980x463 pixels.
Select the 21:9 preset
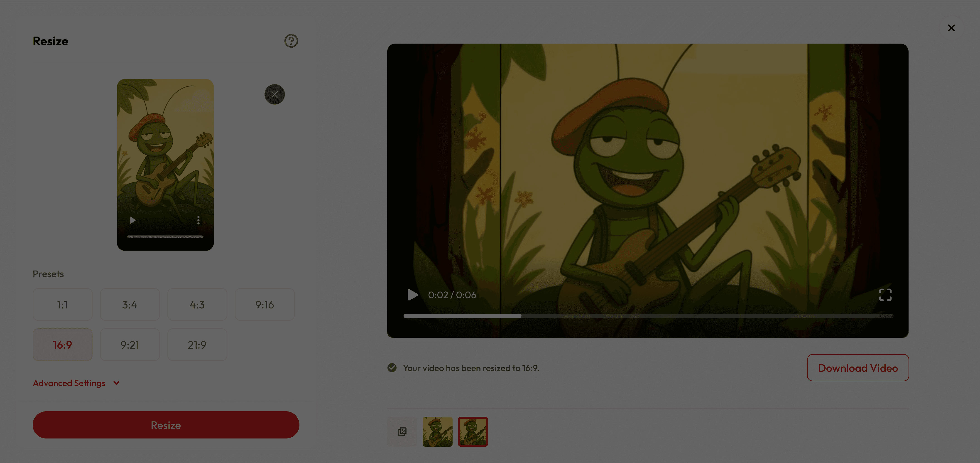coord(197,345)
